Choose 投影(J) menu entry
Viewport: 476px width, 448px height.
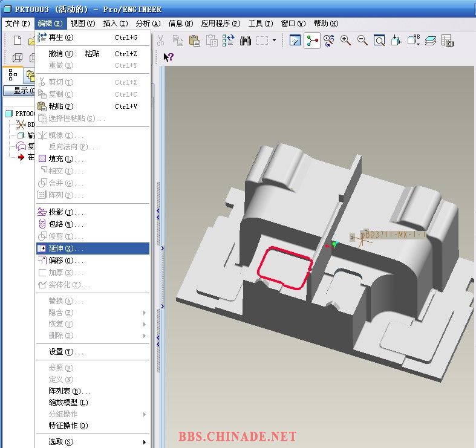click(x=93, y=212)
